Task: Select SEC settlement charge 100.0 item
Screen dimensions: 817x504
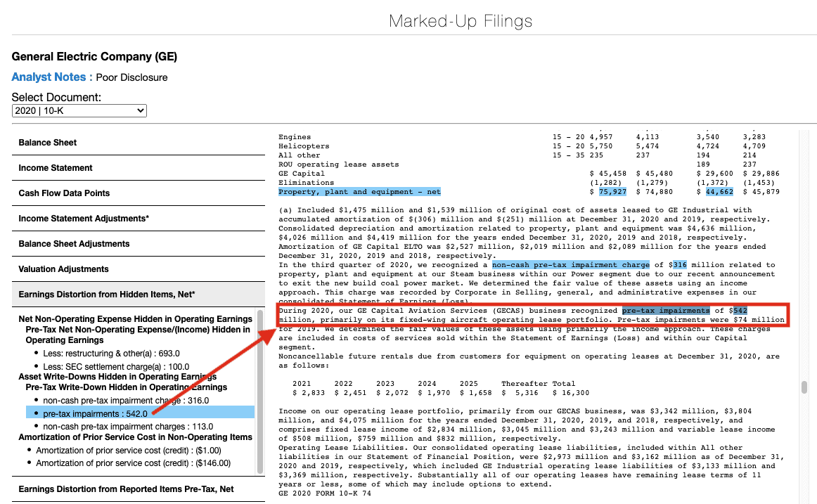Action: 116,366
